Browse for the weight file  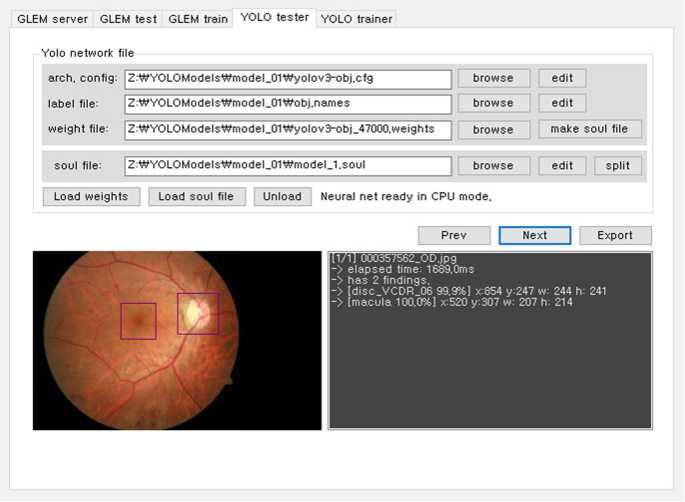[x=493, y=129]
